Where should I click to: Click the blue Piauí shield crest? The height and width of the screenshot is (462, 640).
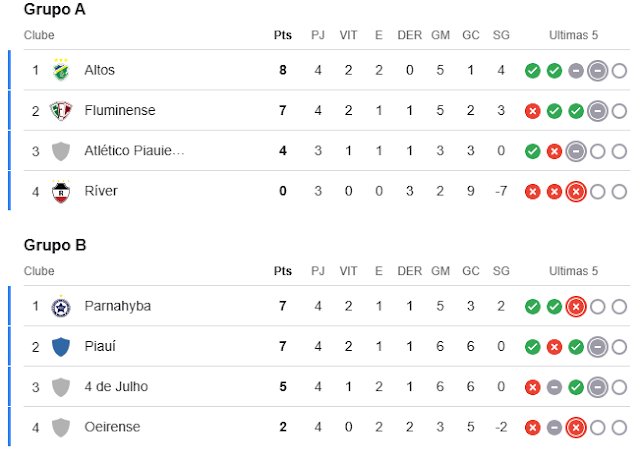coord(62,347)
